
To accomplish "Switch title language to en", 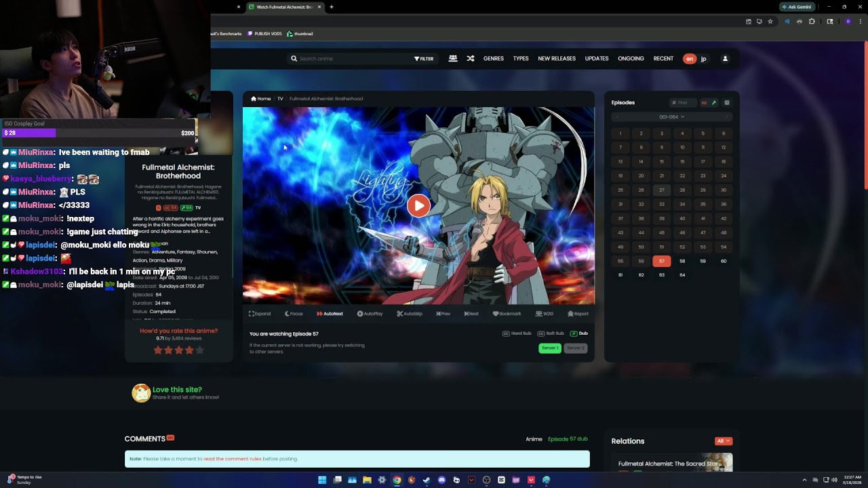I will tap(690, 59).
